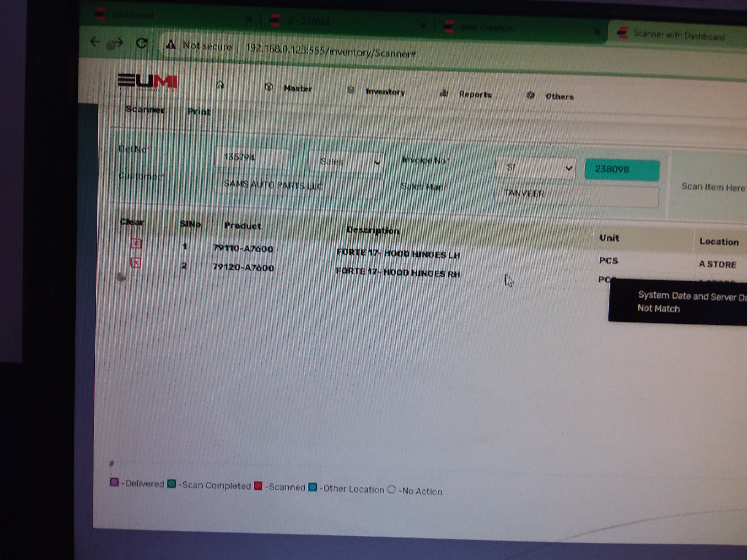Viewport: 747px width, 560px height.
Task: Click the Not secure warning icon
Action: tap(171, 45)
